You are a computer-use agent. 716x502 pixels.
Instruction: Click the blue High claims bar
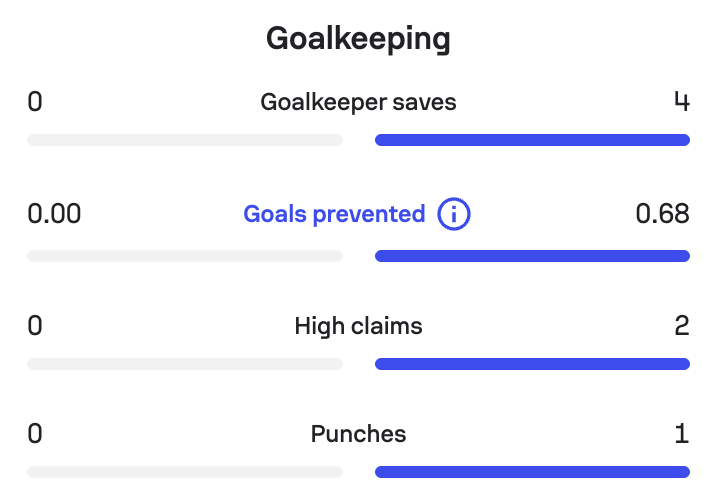tap(532, 364)
